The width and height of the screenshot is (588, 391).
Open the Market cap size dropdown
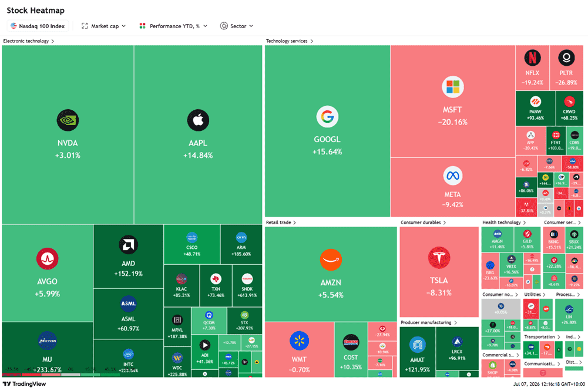click(103, 26)
